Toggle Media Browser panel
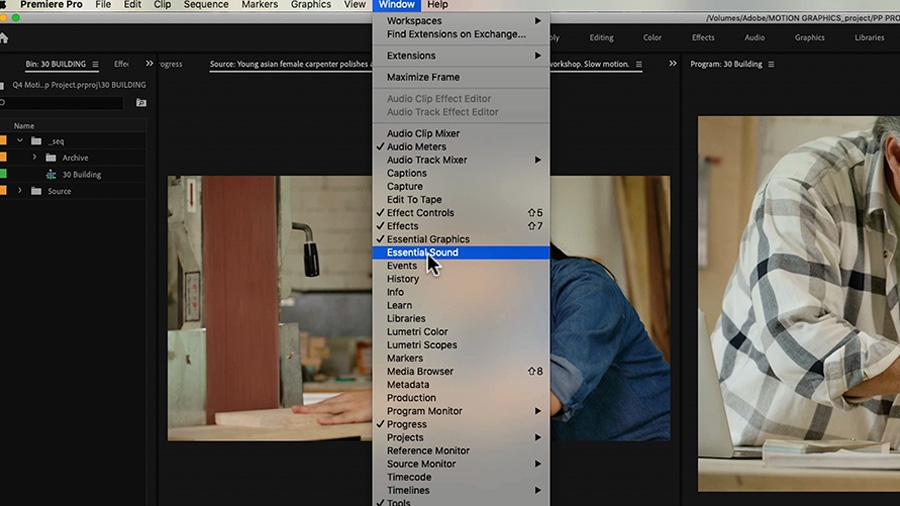900x506 pixels. pyautogui.click(x=461, y=371)
